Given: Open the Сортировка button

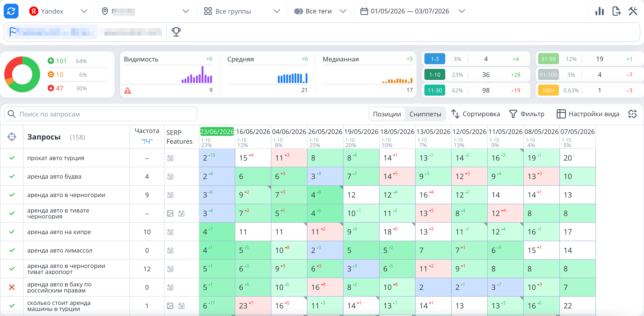Looking at the screenshot, I should (475, 114).
